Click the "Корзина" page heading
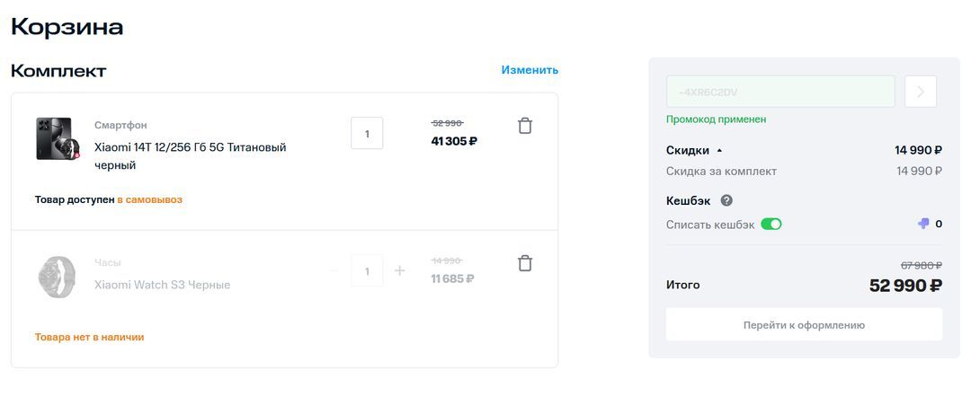 67,27
